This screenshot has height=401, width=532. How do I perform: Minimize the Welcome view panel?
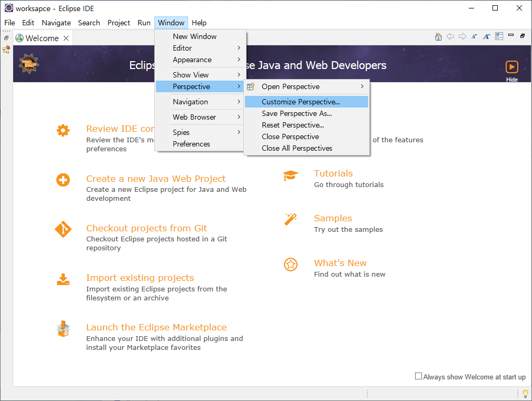(x=511, y=35)
